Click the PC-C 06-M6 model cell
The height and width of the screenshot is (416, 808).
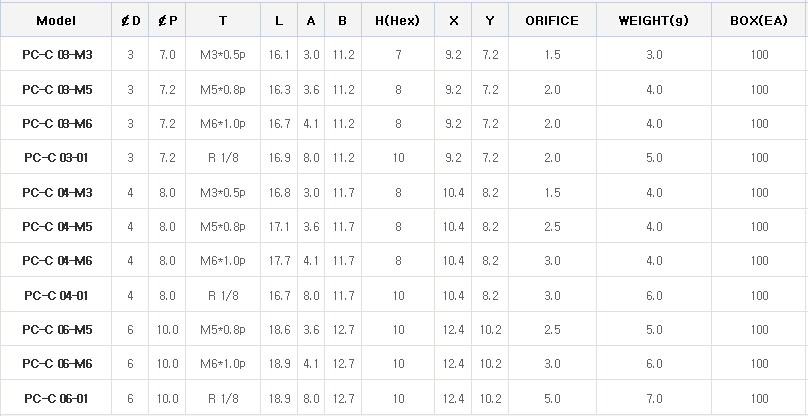[57, 364]
